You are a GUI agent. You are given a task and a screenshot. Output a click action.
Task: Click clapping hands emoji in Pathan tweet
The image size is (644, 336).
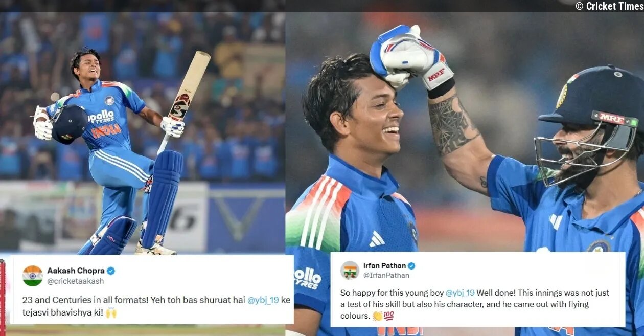(378, 316)
